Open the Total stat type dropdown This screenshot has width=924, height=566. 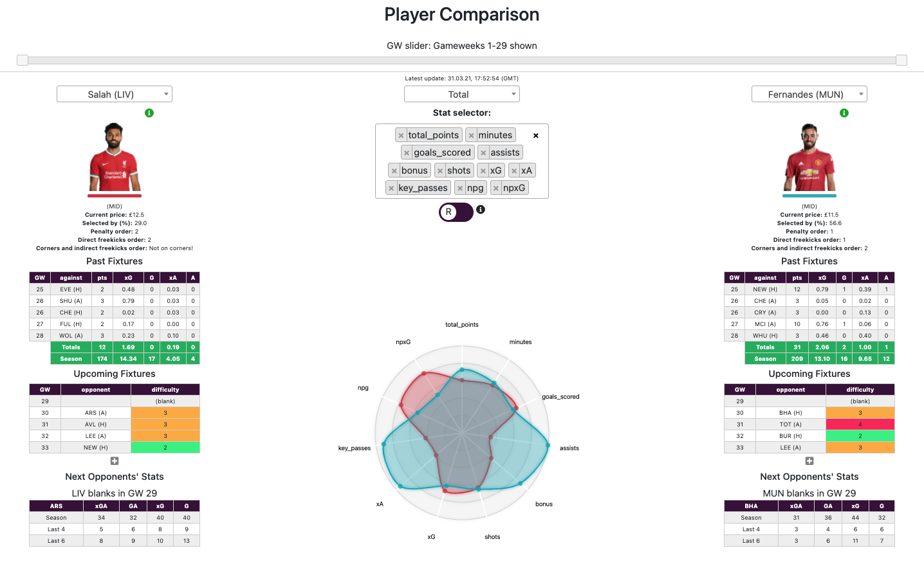(461, 94)
